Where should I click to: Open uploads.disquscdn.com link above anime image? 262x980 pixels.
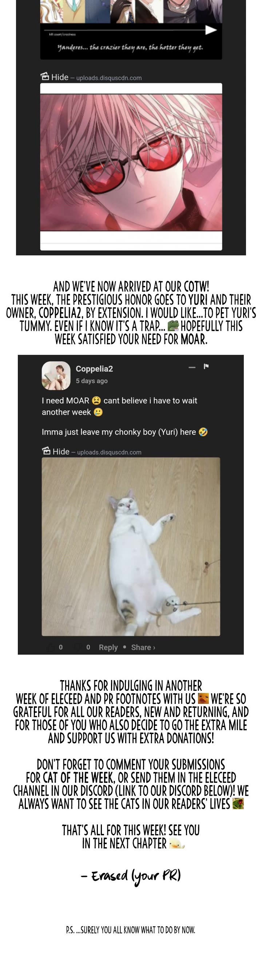(x=109, y=78)
